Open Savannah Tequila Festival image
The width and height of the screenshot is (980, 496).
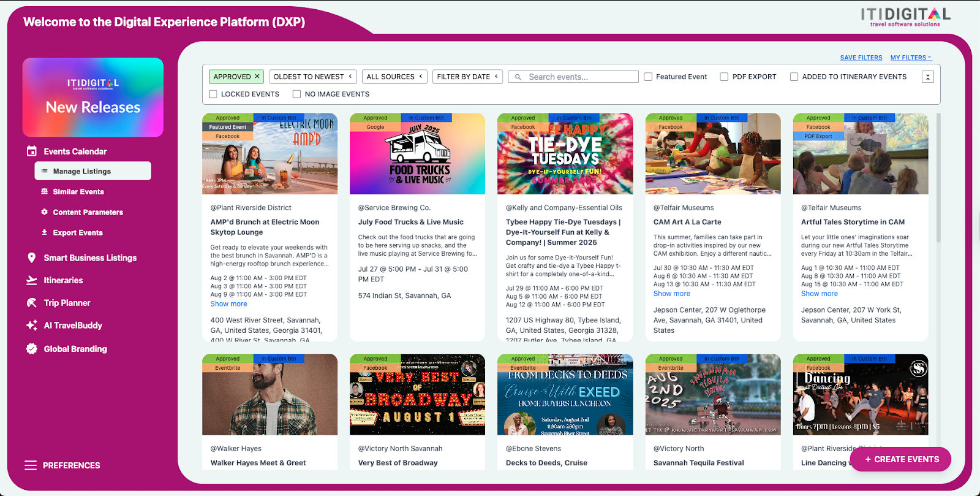click(x=713, y=394)
